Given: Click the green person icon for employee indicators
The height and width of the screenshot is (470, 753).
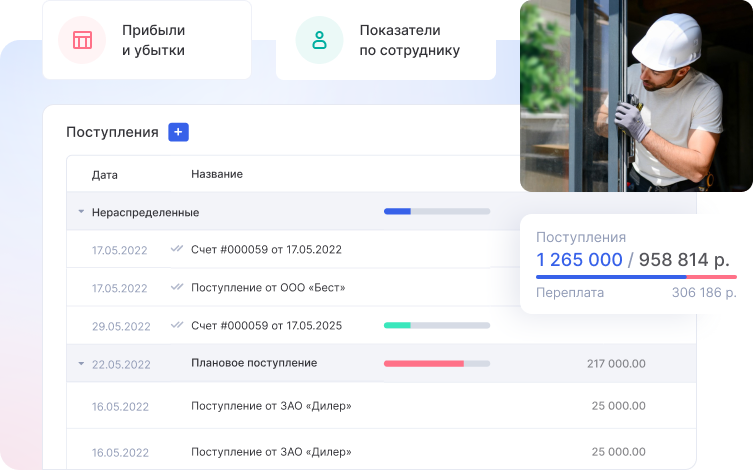Looking at the screenshot, I should pyautogui.click(x=319, y=40).
